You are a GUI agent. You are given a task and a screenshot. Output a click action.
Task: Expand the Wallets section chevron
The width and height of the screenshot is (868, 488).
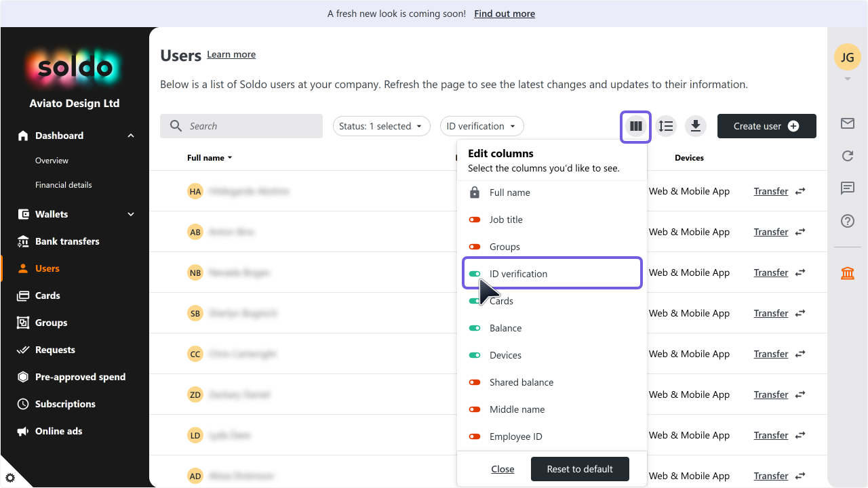pos(131,214)
